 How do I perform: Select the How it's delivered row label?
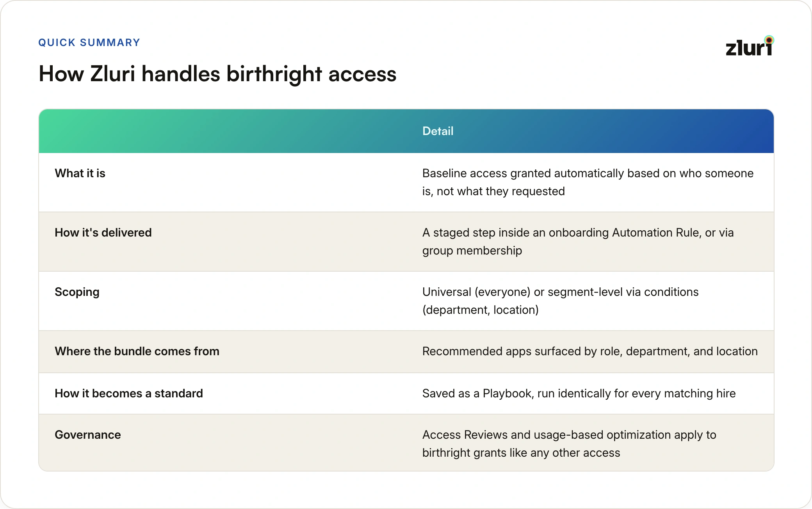(x=103, y=233)
